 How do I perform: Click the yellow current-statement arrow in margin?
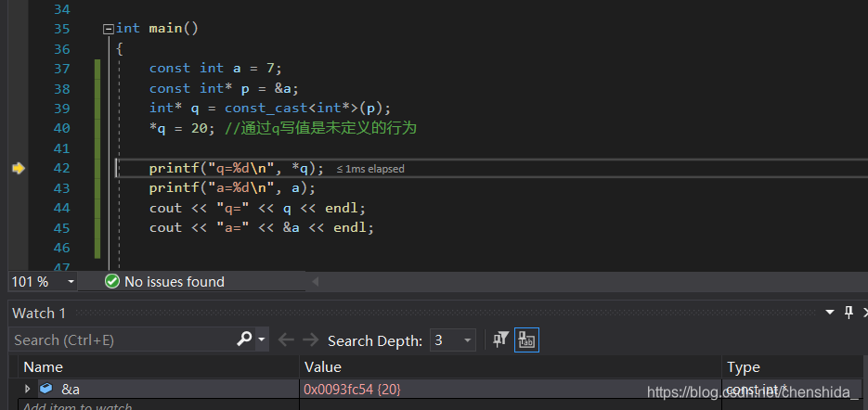coord(19,168)
